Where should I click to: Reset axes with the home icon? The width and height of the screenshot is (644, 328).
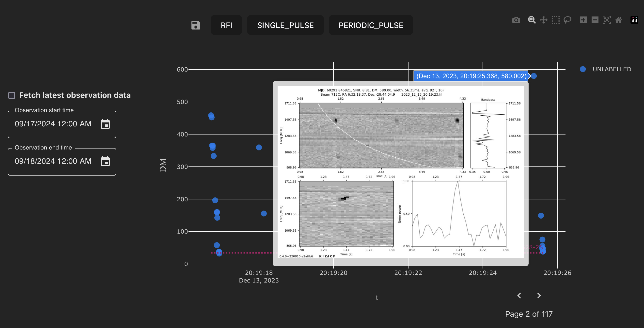coord(618,20)
